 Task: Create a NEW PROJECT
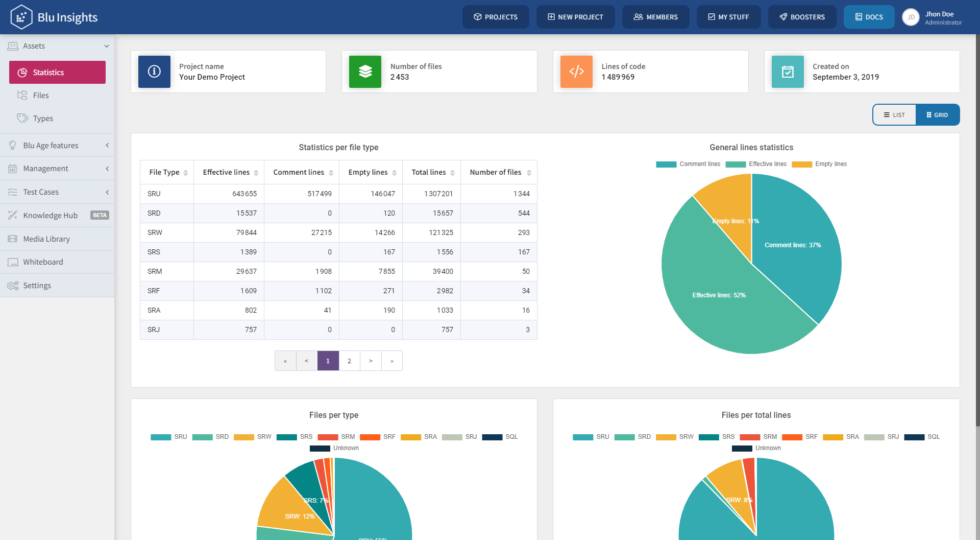tap(575, 17)
